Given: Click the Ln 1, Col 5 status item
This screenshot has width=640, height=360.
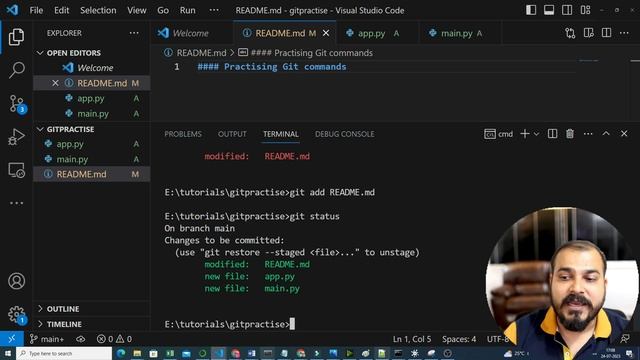Looking at the screenshot, I should [x=411, y=339].
